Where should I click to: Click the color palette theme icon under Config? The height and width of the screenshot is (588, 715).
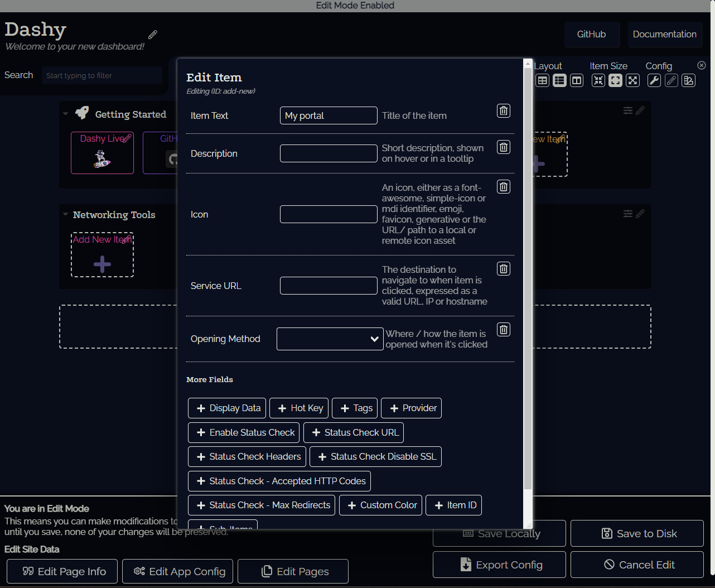coord(689,80)
